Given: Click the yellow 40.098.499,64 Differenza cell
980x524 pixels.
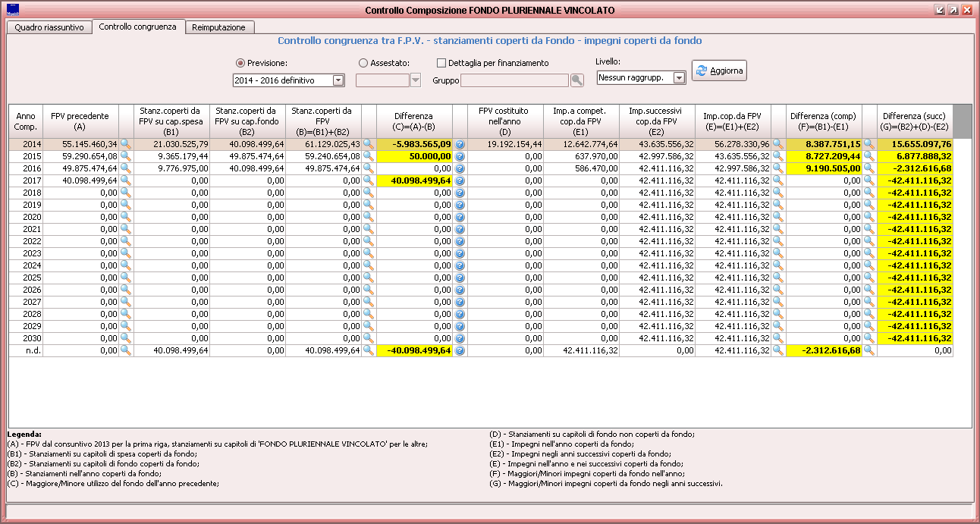Looking at the screenshot, I should 414,180.
